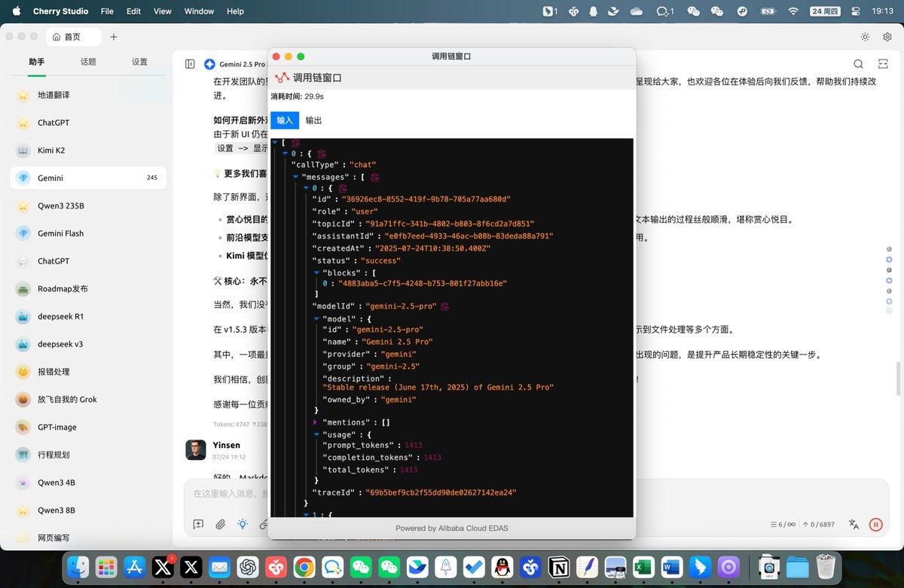Select the Roadmap发布 assistant
Screen dimensions: 904x588
coord(88,288)
